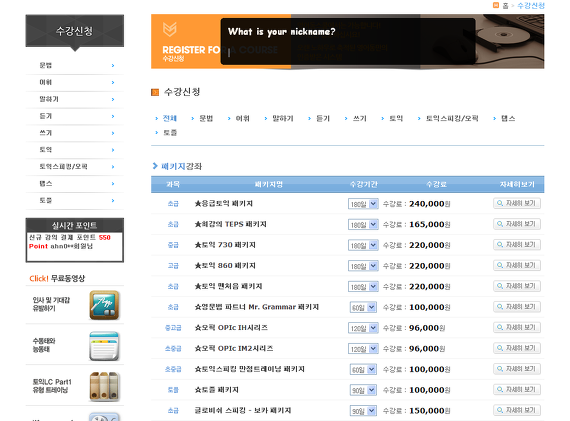Open the notepad icon for 수동태와 능동태
This screenshot has width=570, height=421.
point(104,346)
